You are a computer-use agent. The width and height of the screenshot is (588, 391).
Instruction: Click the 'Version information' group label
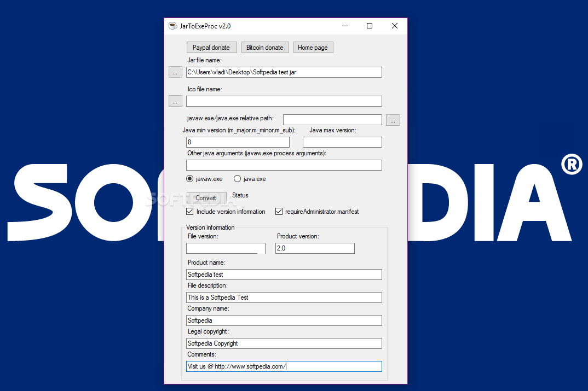(x=210, y=227)
